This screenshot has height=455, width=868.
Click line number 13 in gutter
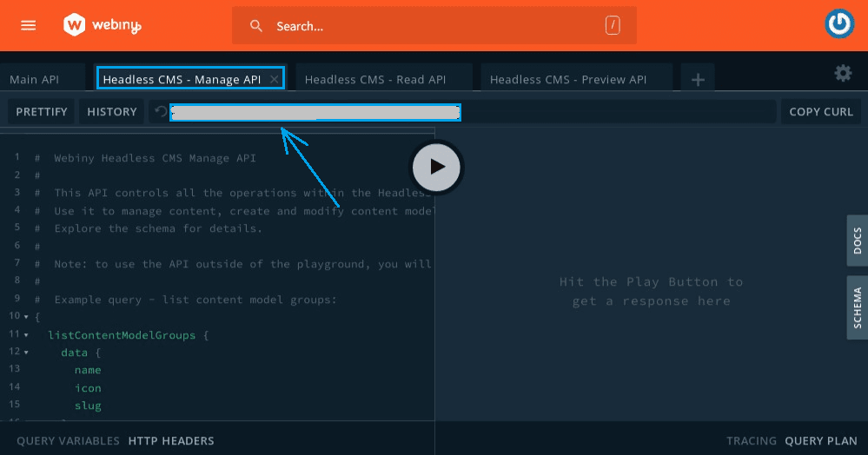[15, 369]
